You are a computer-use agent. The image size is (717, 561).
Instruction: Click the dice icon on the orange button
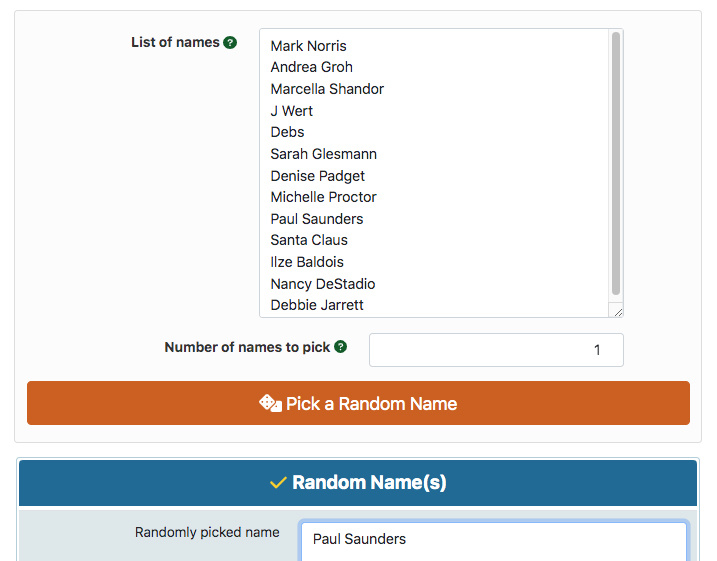(x=270, y=404)
